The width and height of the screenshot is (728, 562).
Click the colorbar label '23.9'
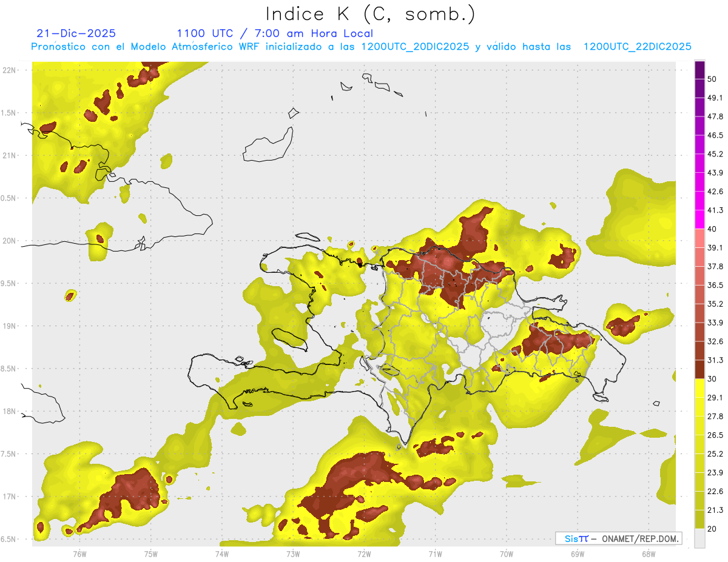pyautogui.click(x=715, y=472)
